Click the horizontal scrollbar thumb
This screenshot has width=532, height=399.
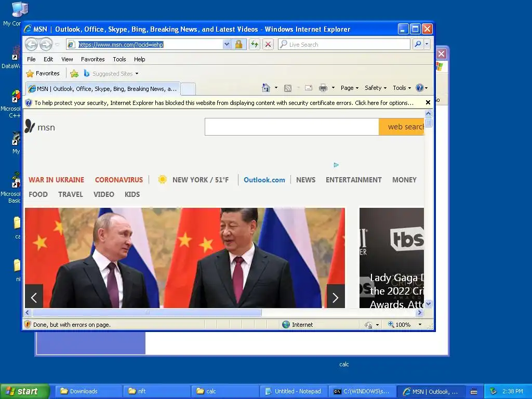click(x=147, y=312)
